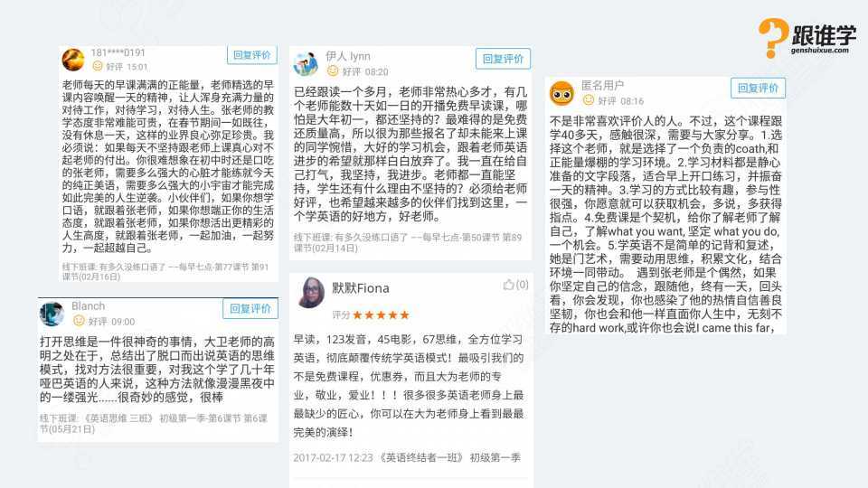Image resolution: width=868 pixels, height=488 pixels.
Task: Click the 跟谁学 logo question mark icon
Action: pos(773,38)
